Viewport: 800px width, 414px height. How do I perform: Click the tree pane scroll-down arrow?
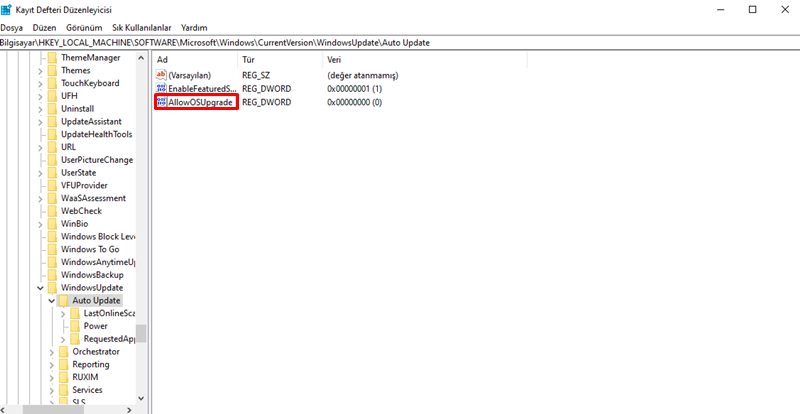click(x=141, y=398)
